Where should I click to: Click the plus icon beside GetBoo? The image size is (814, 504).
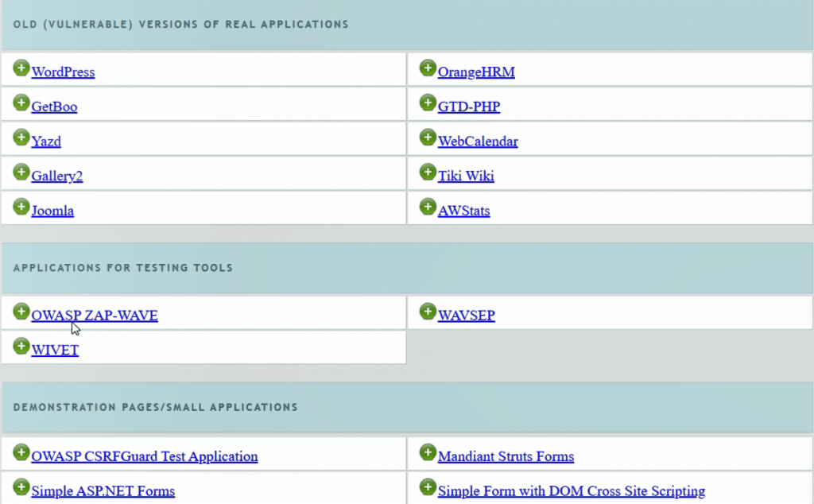coord(21,102)
